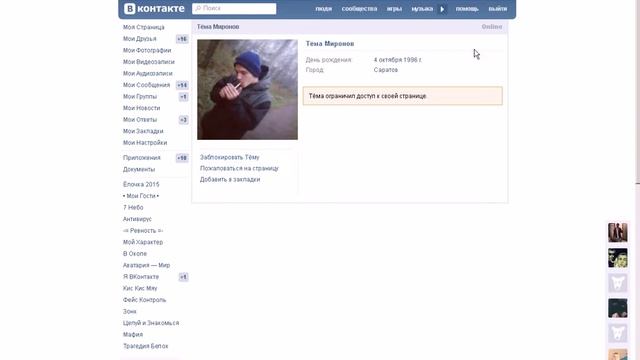Open the 'Ёлочка 2015' app link
Screen dimensions: 640x360
(141, 184)
